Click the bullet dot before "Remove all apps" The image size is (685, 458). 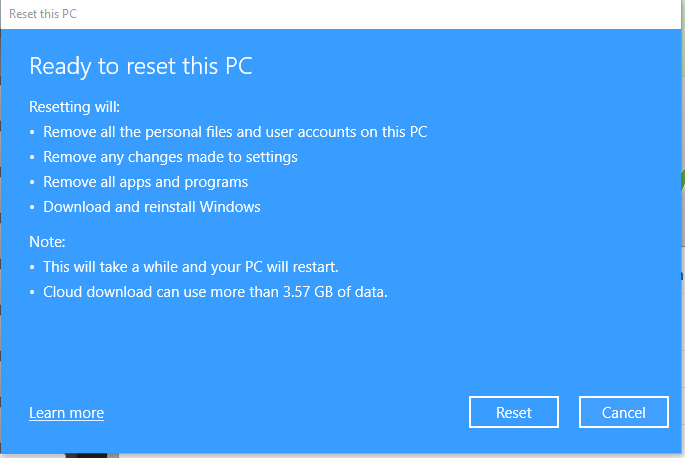(32, 183)
